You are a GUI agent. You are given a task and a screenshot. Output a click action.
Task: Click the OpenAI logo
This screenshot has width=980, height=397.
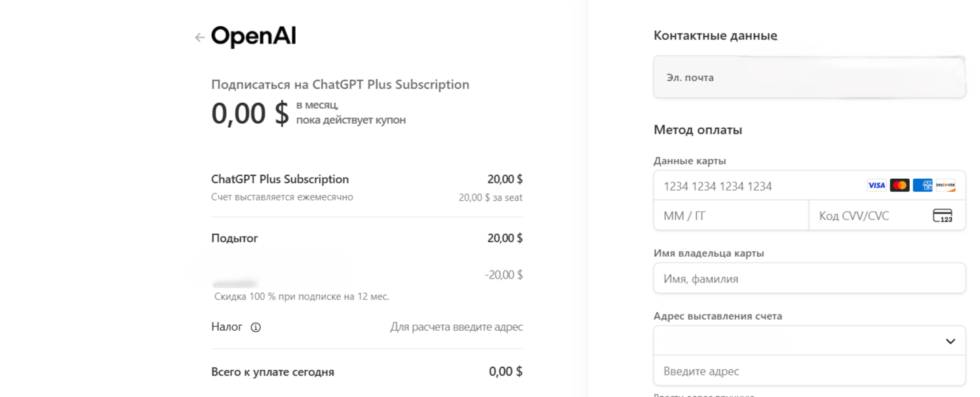coord(254,37)
